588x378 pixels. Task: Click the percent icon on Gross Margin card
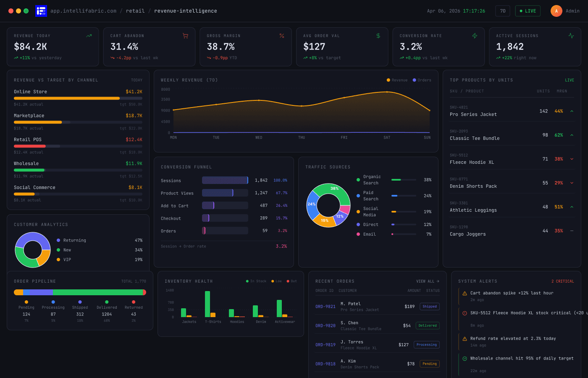[282, 36]
